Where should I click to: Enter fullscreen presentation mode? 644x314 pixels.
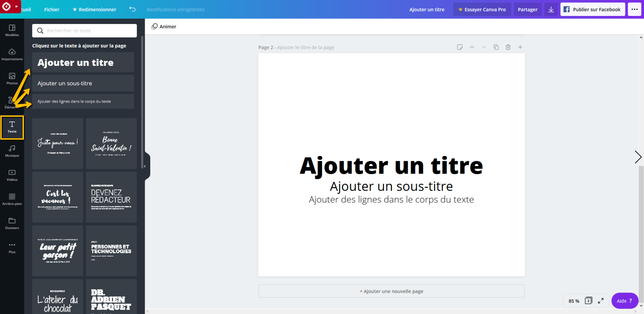(x=601, y=301)
